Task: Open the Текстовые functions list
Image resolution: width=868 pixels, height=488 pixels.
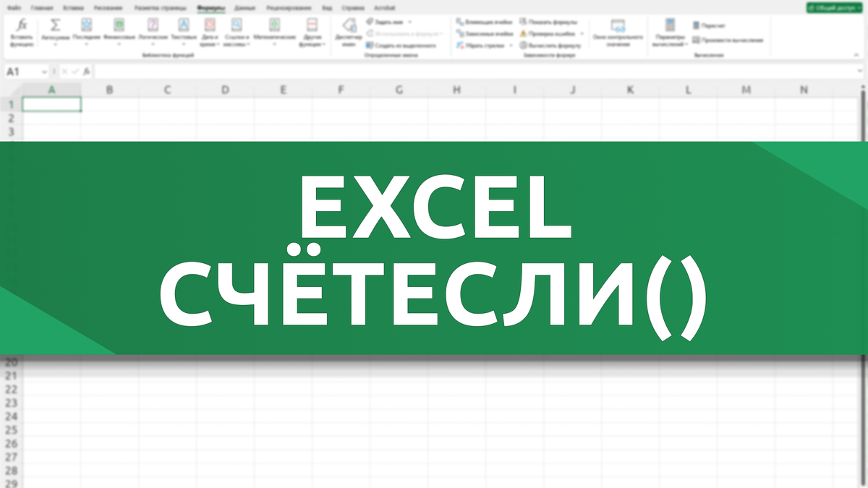Action: [183, 33]
